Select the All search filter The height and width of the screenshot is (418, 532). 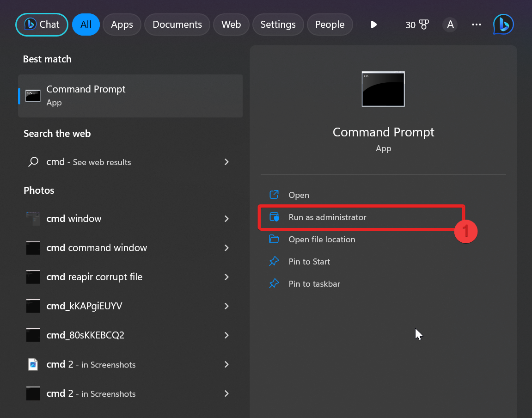86,25
